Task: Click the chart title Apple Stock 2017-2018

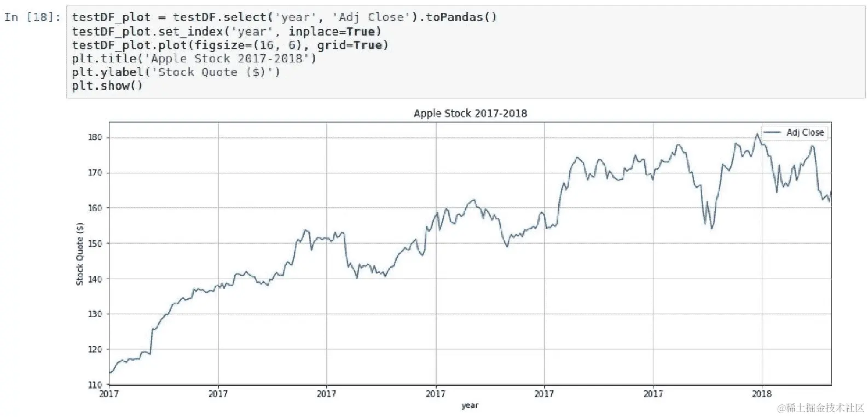Action: [470, 113]
